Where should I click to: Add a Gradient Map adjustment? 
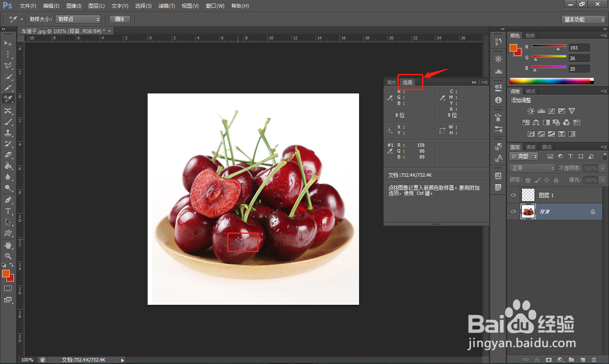(572, 134)
